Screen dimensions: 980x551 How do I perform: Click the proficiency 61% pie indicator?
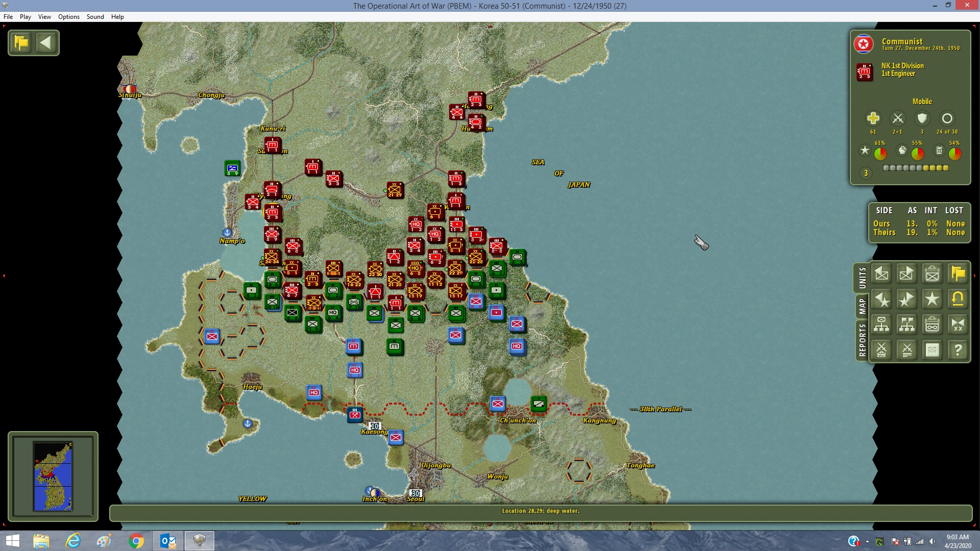pyautogui.click(x=880, y=153)
